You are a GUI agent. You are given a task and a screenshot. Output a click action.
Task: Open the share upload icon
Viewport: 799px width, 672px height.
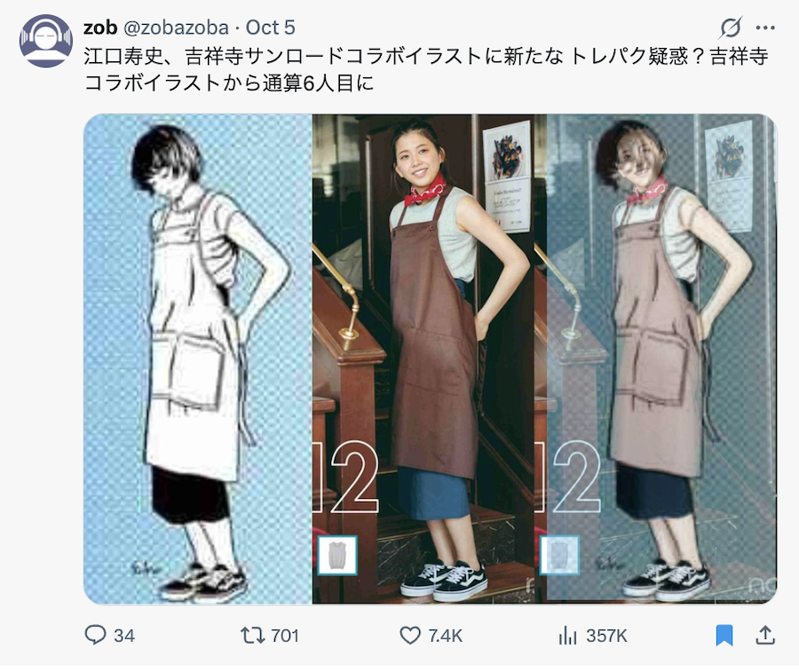coord(765,636)
